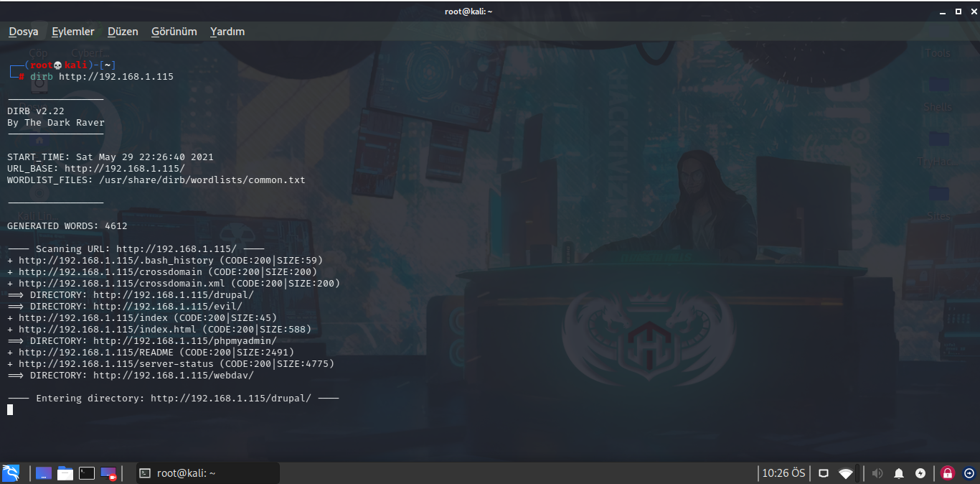This screenshot has height=484, width=980.
Task: Click the server-status SIZE:4775 line
Action: click(x=171, y=364)
